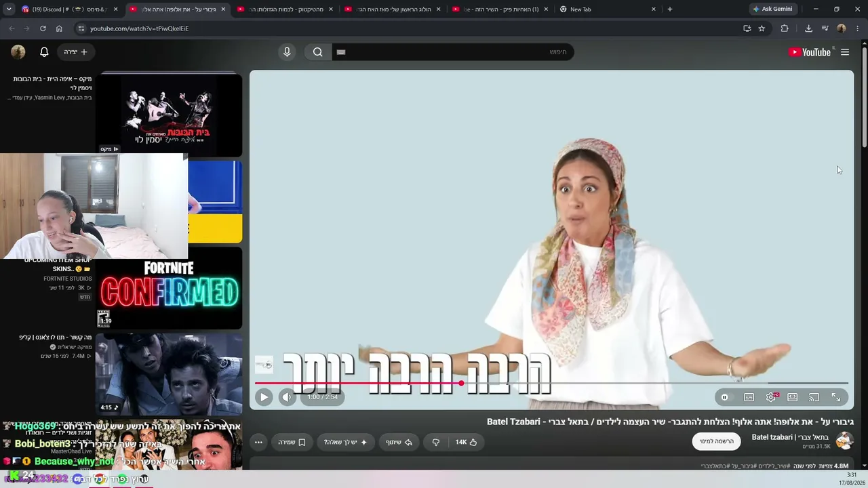Screen dimensions: 868x488
Task: Click the Ask Gemini button
Action: pos(772,9)
